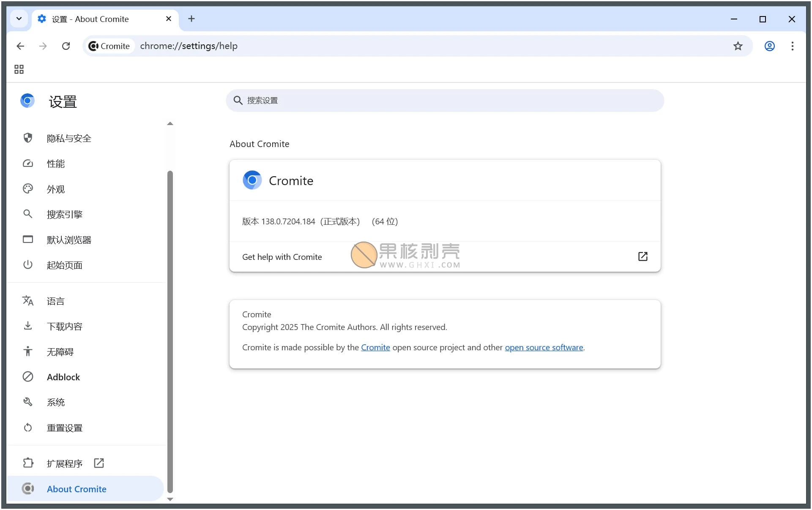The width and height of the screenshot is (812, 510).
Task: Click the Cromite project hyperlink
Action: [375, 347]
